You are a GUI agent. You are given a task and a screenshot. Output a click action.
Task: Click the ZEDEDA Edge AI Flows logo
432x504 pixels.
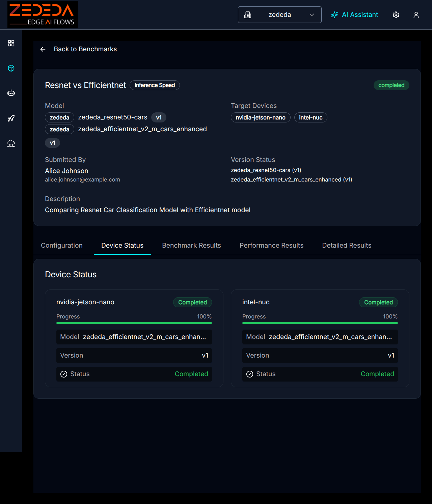click(x=43, y=15)
